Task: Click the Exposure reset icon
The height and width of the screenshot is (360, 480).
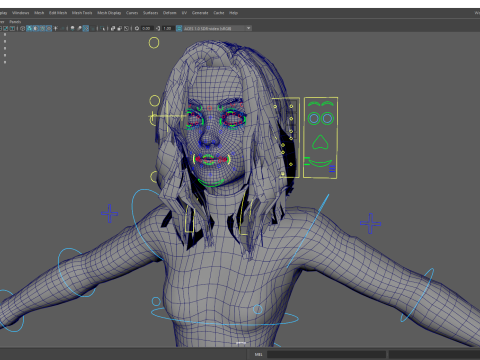Action: [x=137, y=28]
